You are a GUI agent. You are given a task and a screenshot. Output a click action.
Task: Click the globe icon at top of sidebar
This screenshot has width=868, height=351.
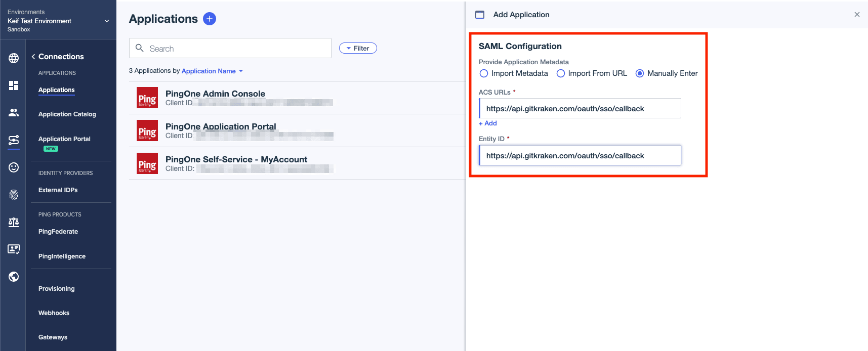tap(14, 58)
